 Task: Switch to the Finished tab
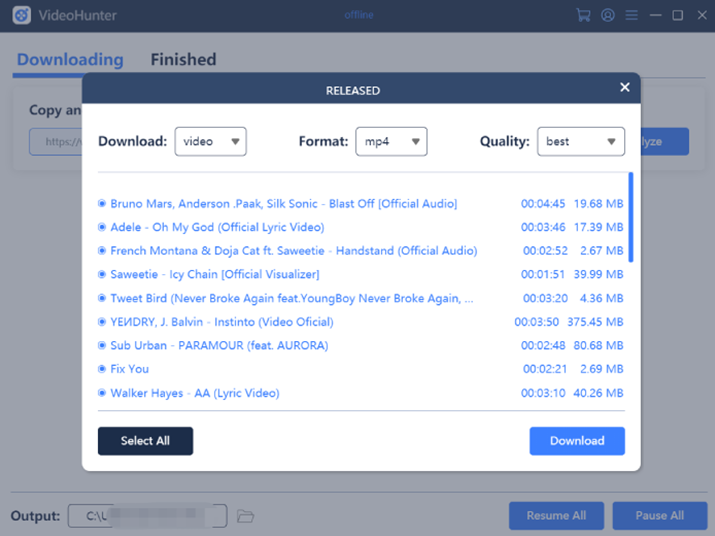tap(183, 59)
